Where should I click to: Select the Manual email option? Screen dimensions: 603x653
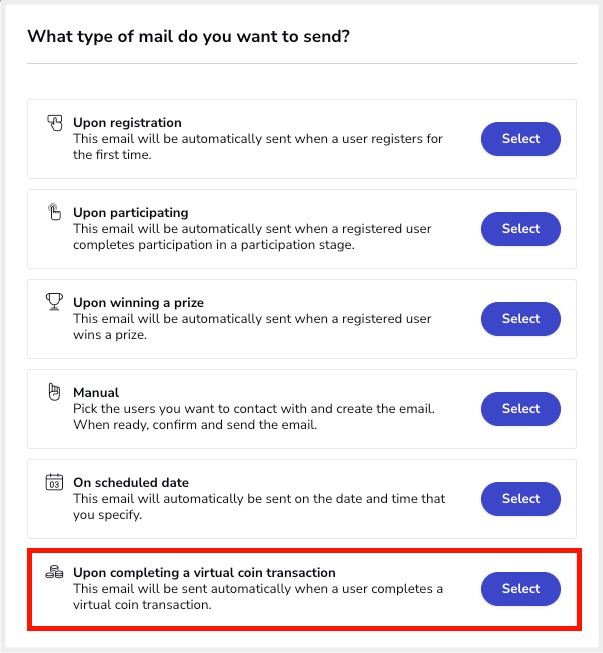pos(521,409)
